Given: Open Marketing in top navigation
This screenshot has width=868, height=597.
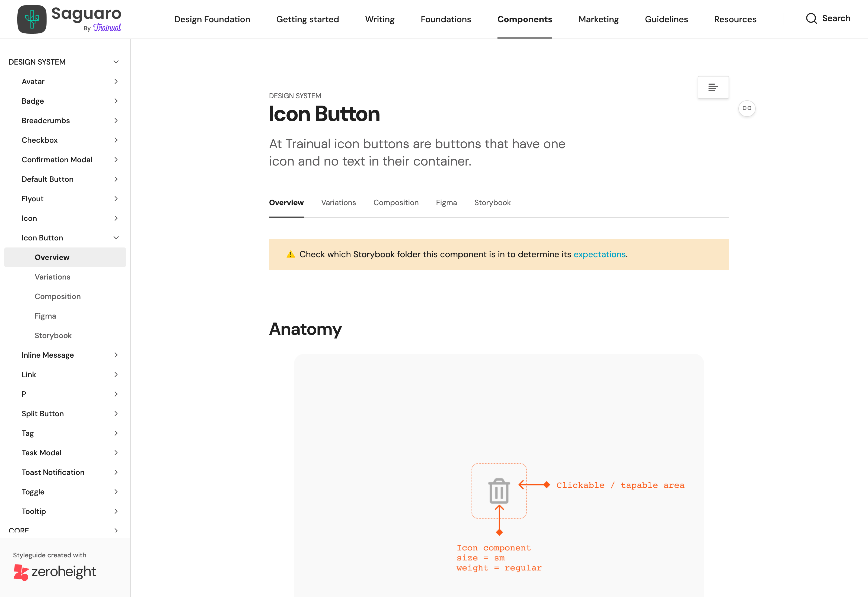Looking at the screenshot, I should click(598, 19).
